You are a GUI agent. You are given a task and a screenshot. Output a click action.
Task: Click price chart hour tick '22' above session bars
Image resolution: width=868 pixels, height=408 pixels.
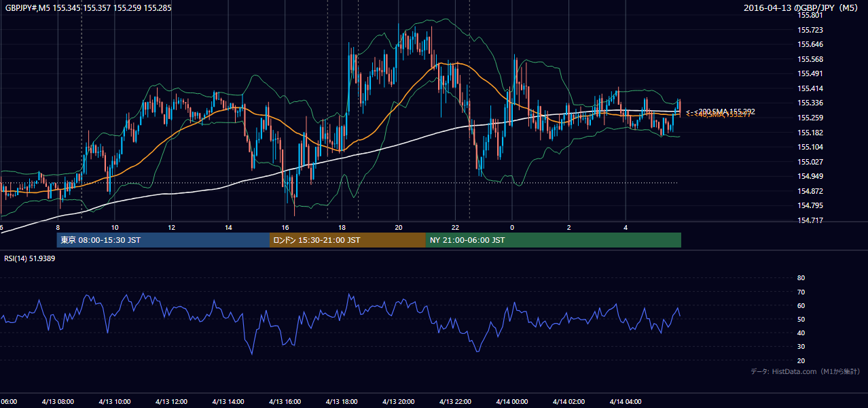click(x=455, y=227)
